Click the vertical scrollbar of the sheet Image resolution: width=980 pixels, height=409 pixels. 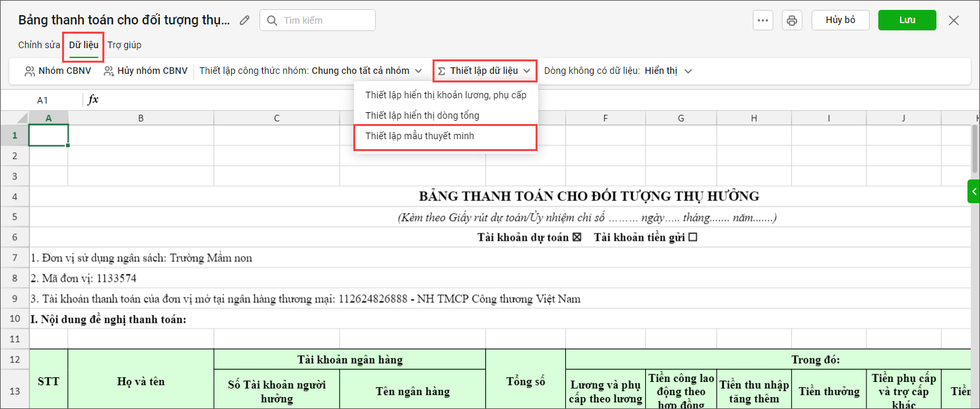[975, 152]
